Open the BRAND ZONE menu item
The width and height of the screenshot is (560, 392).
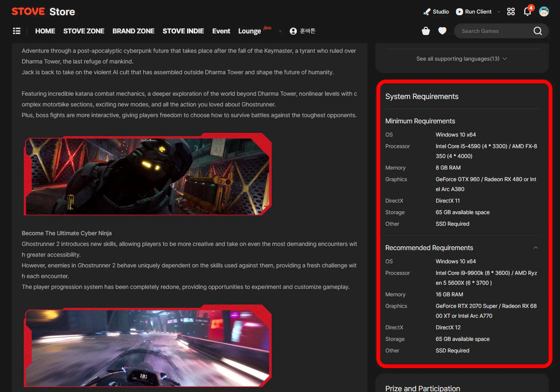[133, 31]
